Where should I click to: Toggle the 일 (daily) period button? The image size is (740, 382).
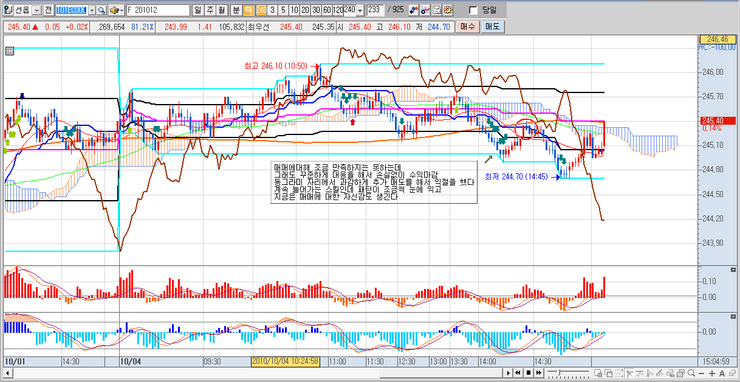pos(198,10)
